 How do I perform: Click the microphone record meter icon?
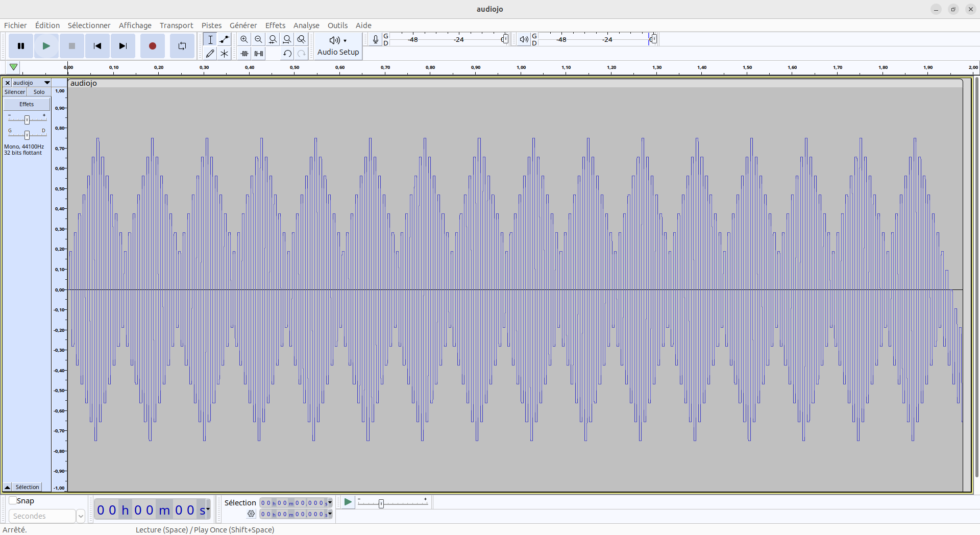(376, 39)
